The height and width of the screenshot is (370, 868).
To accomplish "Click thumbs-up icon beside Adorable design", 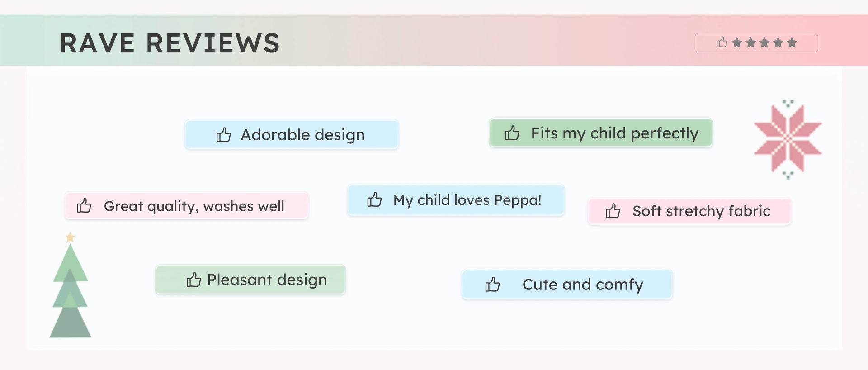I will click(x=223, y=135).
